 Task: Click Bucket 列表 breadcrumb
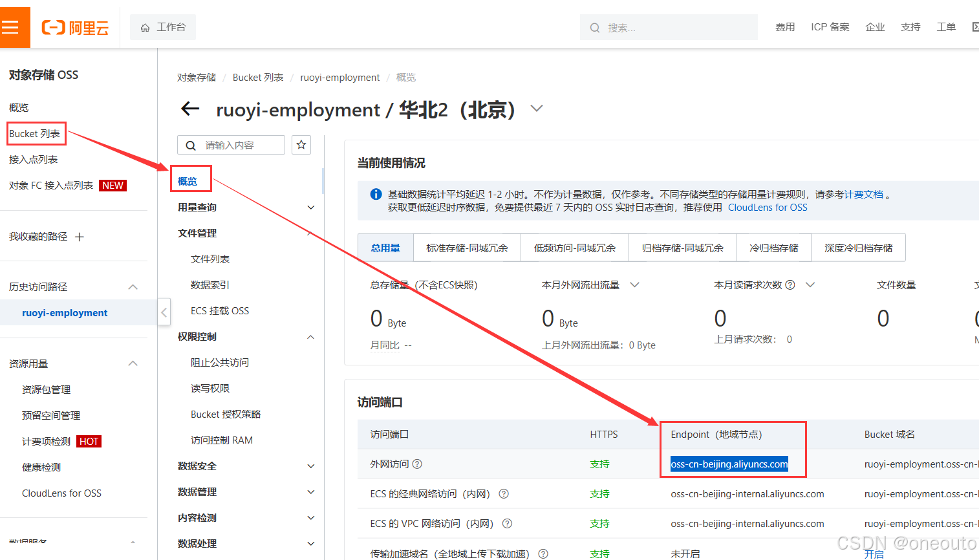[258, 77]
